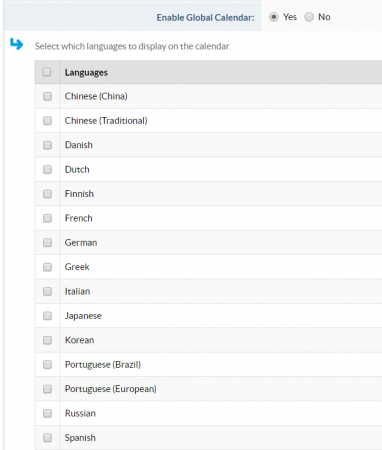
Task: Click the blue sub-option arrow icon
Action: 16,44
